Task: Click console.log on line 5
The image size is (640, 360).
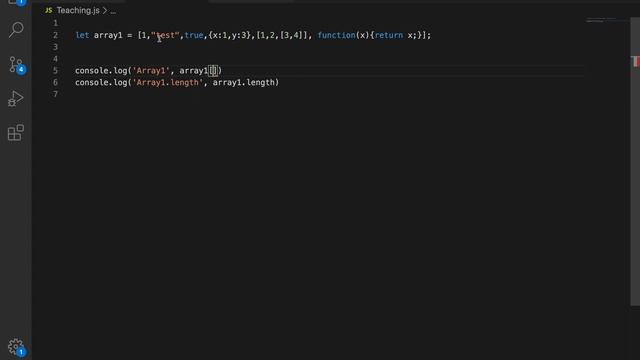Action: (101, 71)
